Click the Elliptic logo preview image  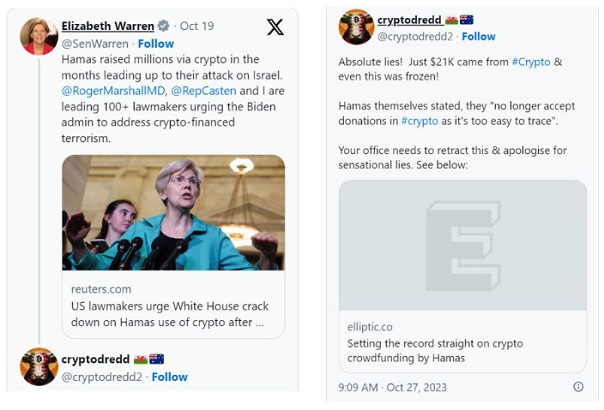point(463,245)
